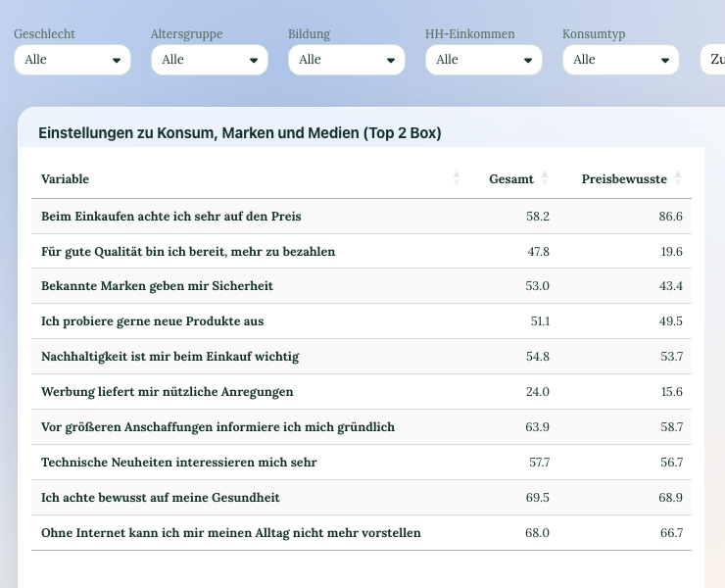The width and height of the screenshot is (725, 588).
Task: Click Preisbewusste value 66.7
Action: pyautogui.click(x=671, y=533)
